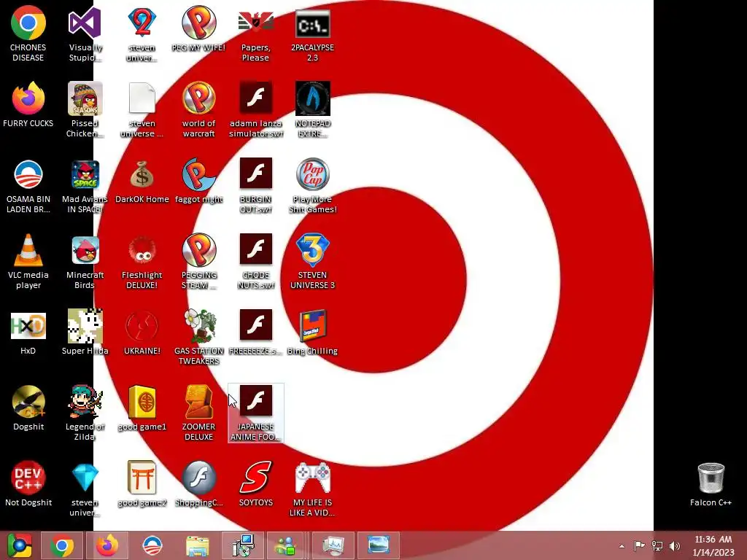
Task: Select the faggot night blue P icon
Action: (198, 182)
